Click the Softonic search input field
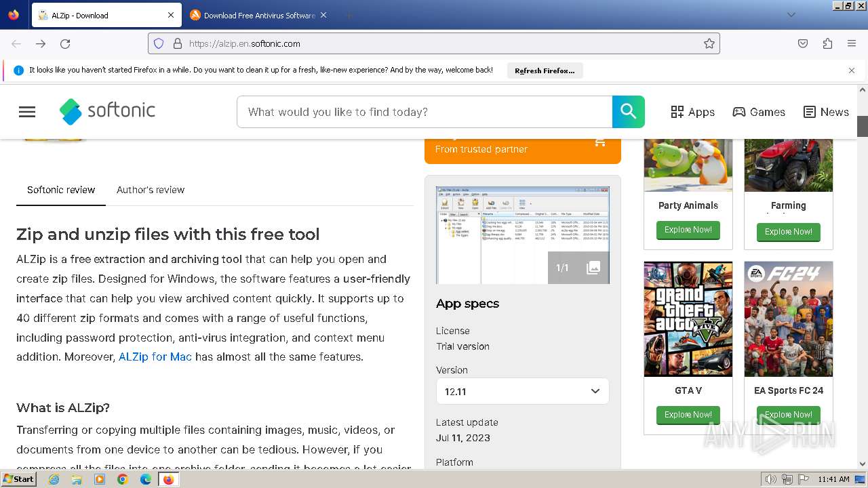 pyautogui.click(x=425, y=112)
